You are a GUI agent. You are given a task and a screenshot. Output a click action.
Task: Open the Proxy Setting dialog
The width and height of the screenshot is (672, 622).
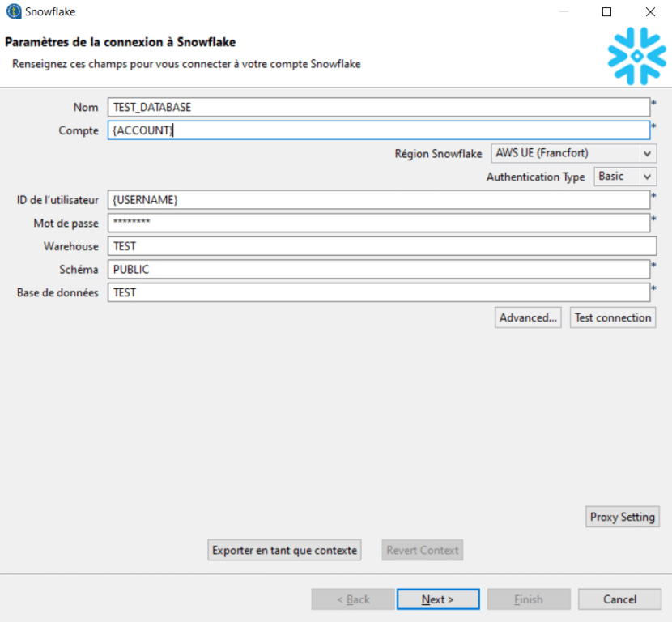point(623,517)
